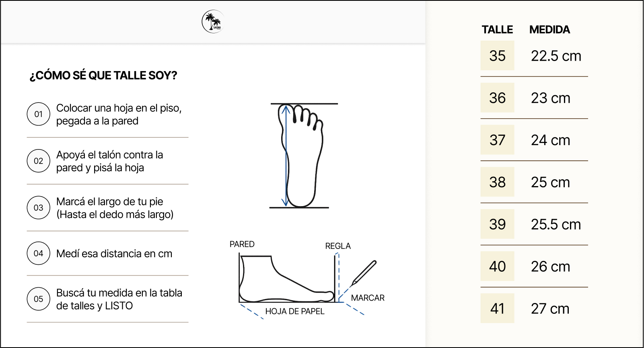Image resolution: width=644 pixels, height=348 pixels.
Task: Click the TALLE column header
Action: (497, 30)
